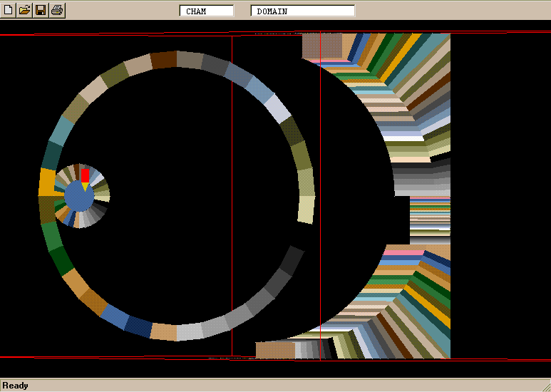Select the pale cream segment on ring's right
The height and width of the screenshot is (392, 551).
[306, 210]
